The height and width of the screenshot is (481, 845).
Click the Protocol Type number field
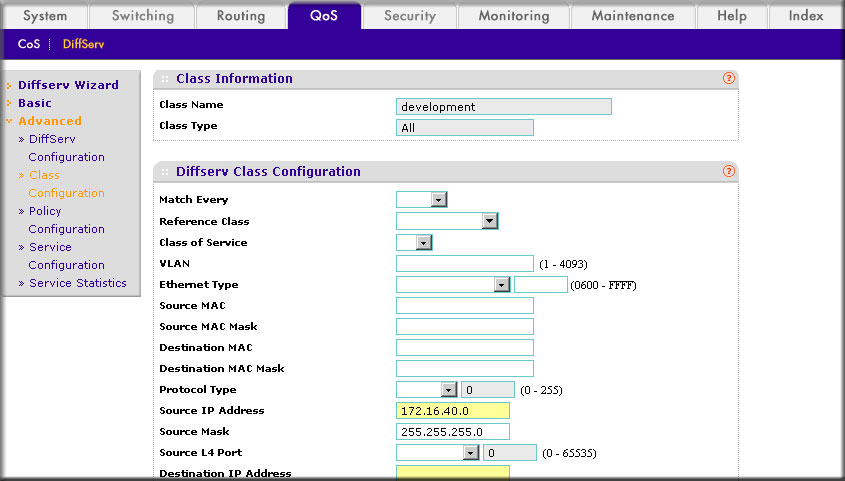(488, 389)
